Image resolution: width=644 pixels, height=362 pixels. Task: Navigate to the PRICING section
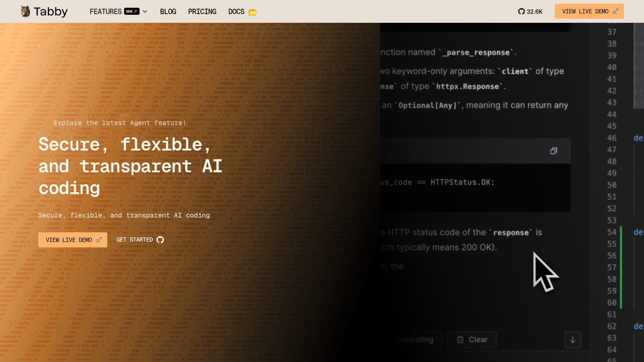[202, 12]
